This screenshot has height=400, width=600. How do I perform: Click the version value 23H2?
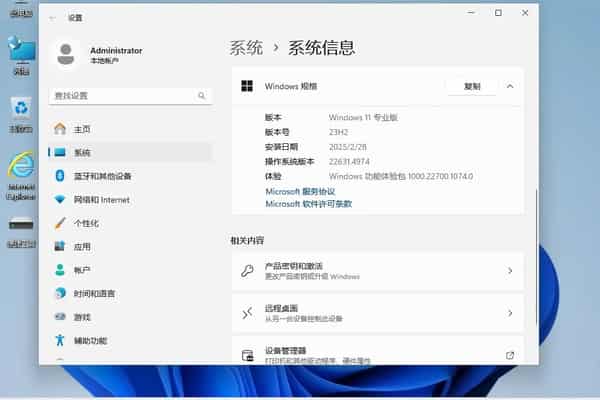coord(338,132)
